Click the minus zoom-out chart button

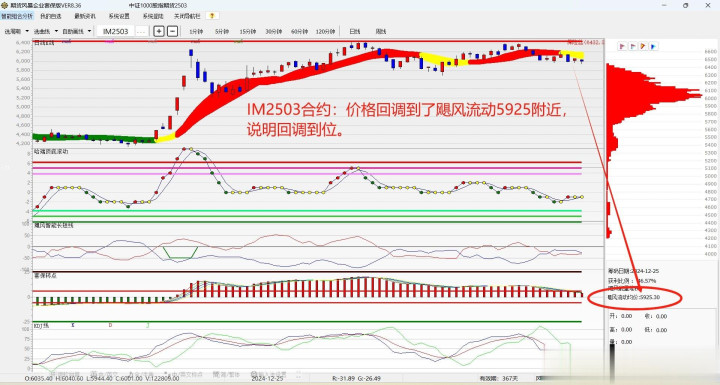click(172, 31)
